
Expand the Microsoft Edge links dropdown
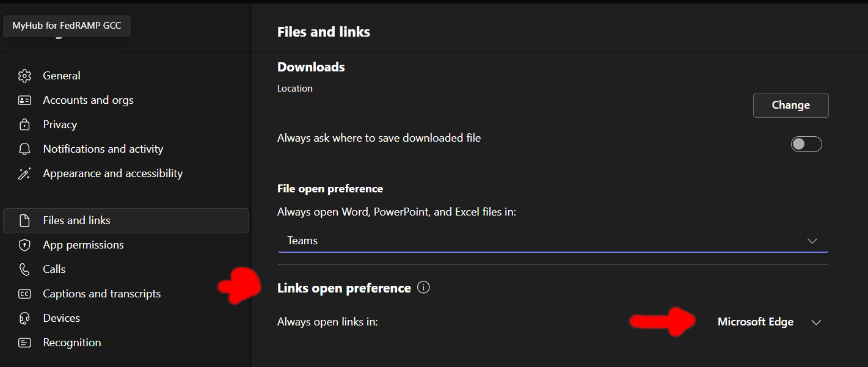(x=756, y=322)
